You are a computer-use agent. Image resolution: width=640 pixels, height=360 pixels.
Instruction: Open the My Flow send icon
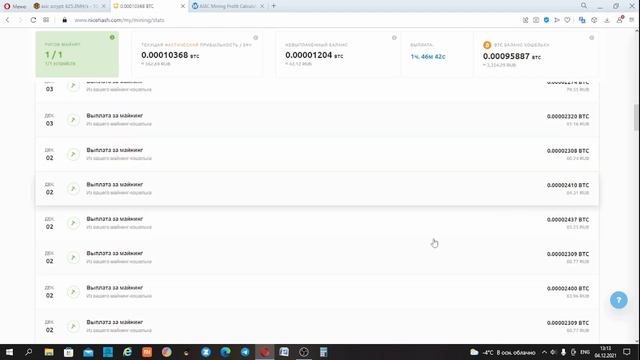[557, 20]
